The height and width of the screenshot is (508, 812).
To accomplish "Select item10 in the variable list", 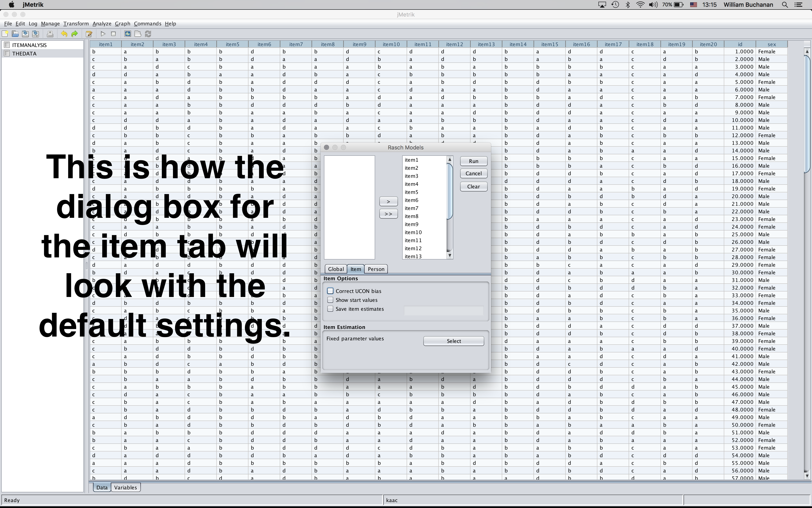I will (x=424, y=232).
